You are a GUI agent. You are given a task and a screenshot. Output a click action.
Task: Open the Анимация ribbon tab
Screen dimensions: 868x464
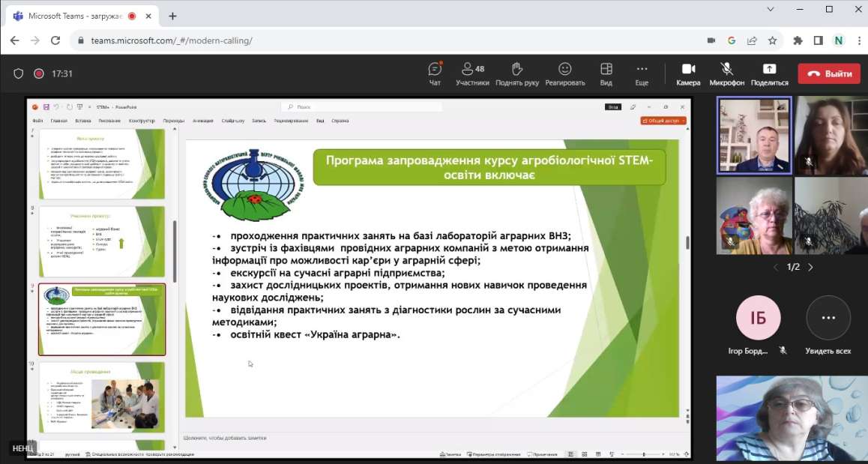tap(202, 121)
